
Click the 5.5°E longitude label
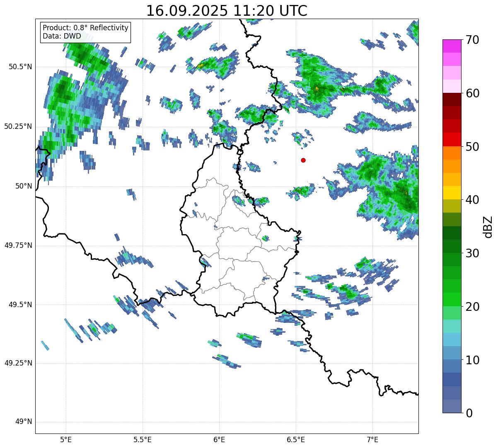[x=143, y=439]
